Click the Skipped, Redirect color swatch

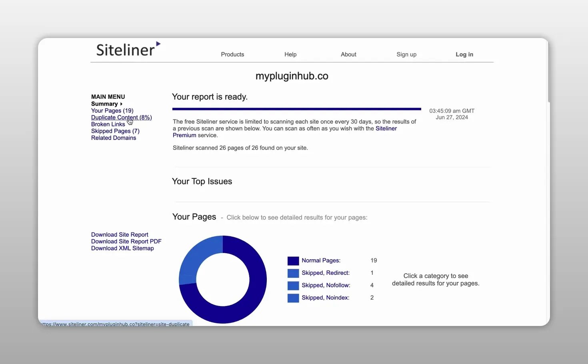[x=293, y=273]
